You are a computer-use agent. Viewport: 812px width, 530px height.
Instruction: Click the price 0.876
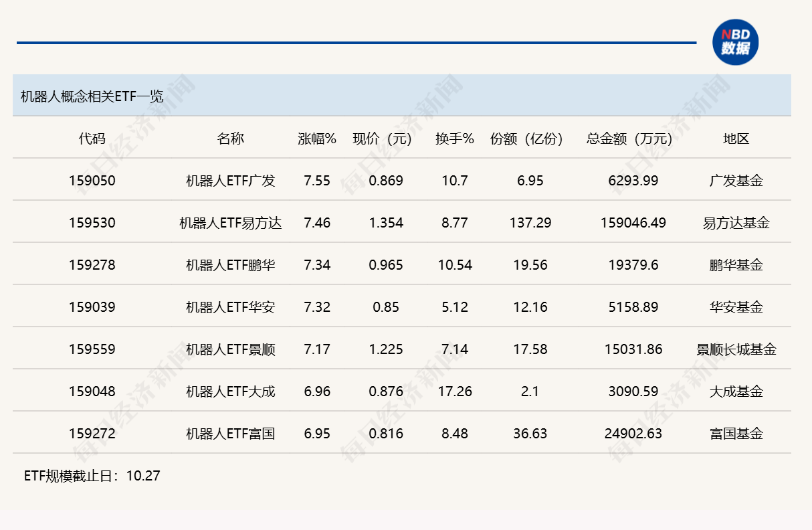pos(386,391)
